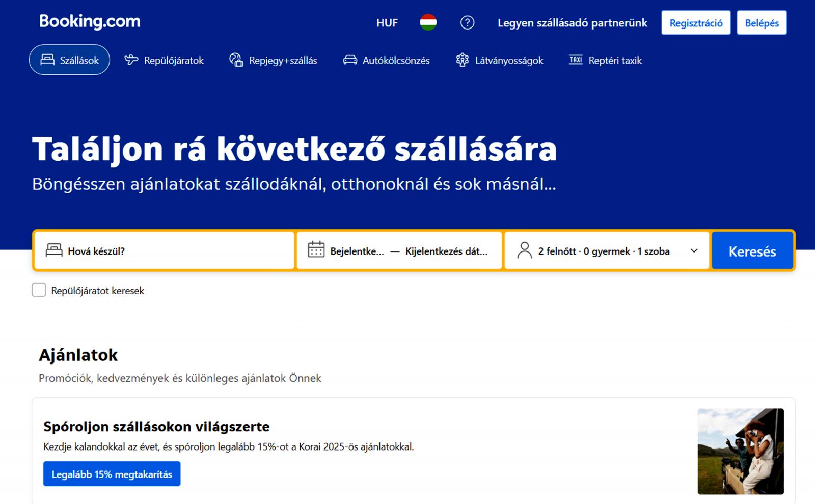The width and height of the screenshot is (815, 504).
Task: Click the Belépés button
Action: click(x=762, y=23)
